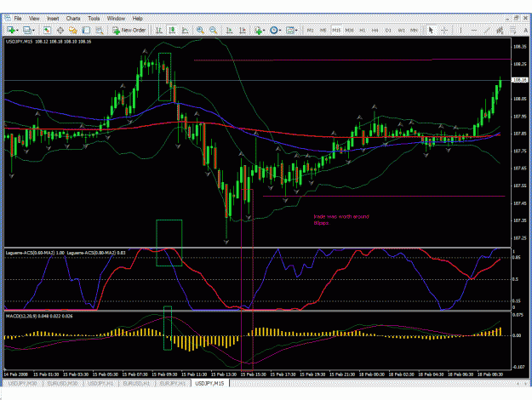Image resolution: width=532 pixels, height=400 pixels.
Task: Open the Strategy Tester magnifier icon
Action: point(99,30)
